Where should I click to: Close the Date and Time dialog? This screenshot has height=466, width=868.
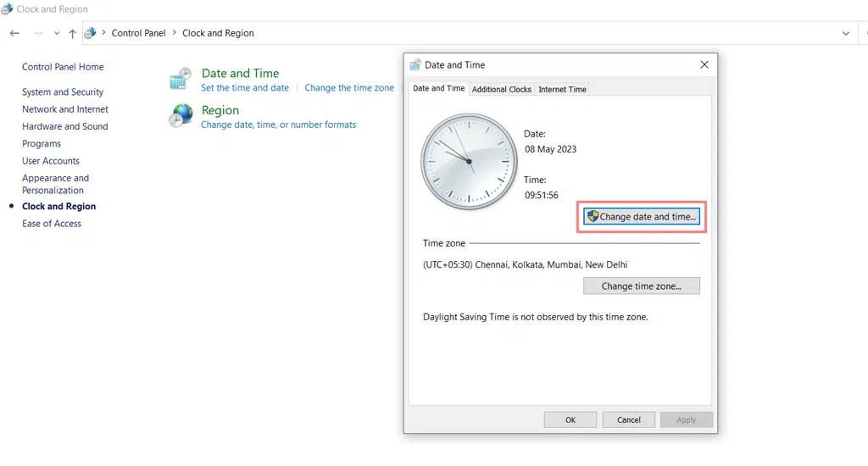tap(704, 64)
